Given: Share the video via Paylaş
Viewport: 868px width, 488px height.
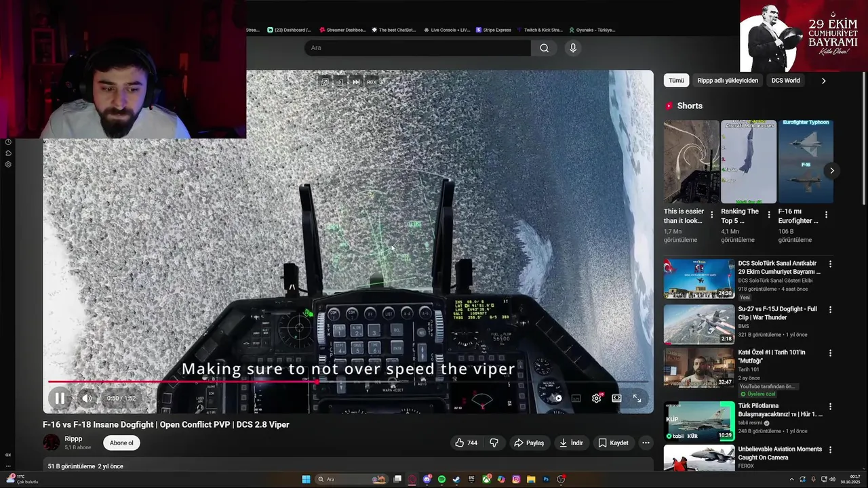Looking at the screenshot, I should [529, 443].
